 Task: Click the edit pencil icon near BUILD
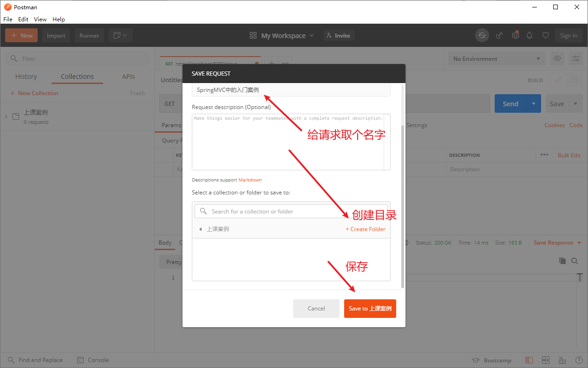click(559, 80)
